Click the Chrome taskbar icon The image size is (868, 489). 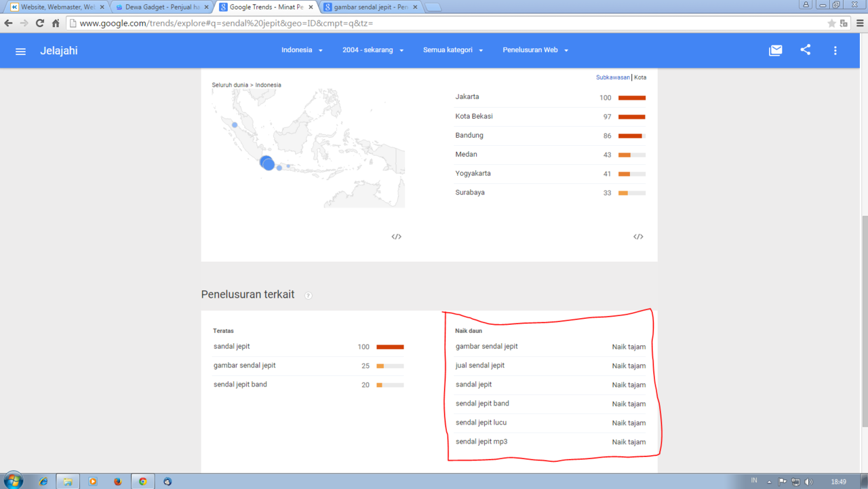click(x=143, y=482)
